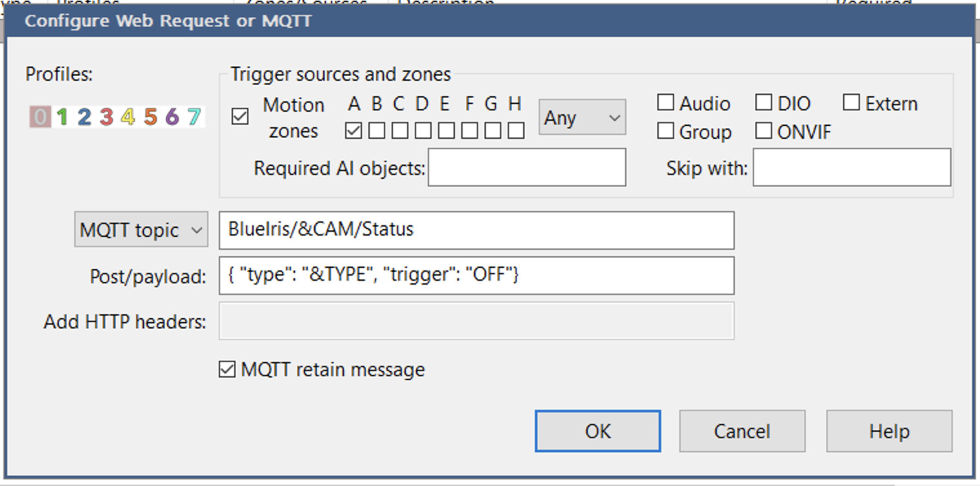Check the ONVIF trigger source
The height and width of the screenshot is (486, 980).
[x=764, y=131]
